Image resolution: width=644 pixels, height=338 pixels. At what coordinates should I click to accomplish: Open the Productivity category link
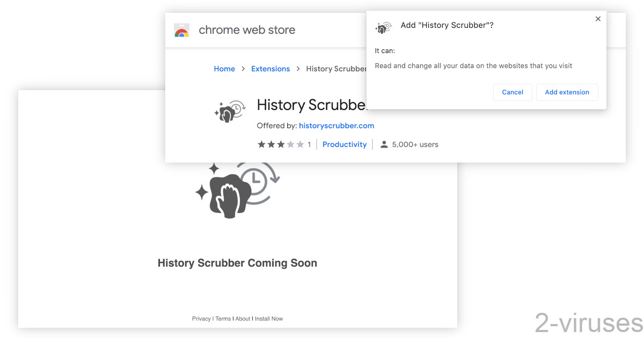pyautogui.click(x=345, y=144)
